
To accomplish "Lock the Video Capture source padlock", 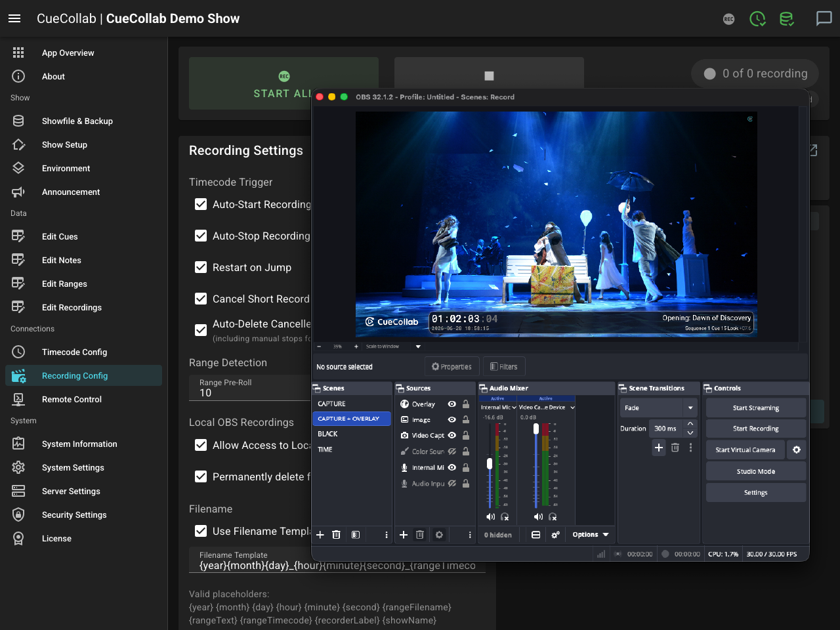I will tap(466, 436).
